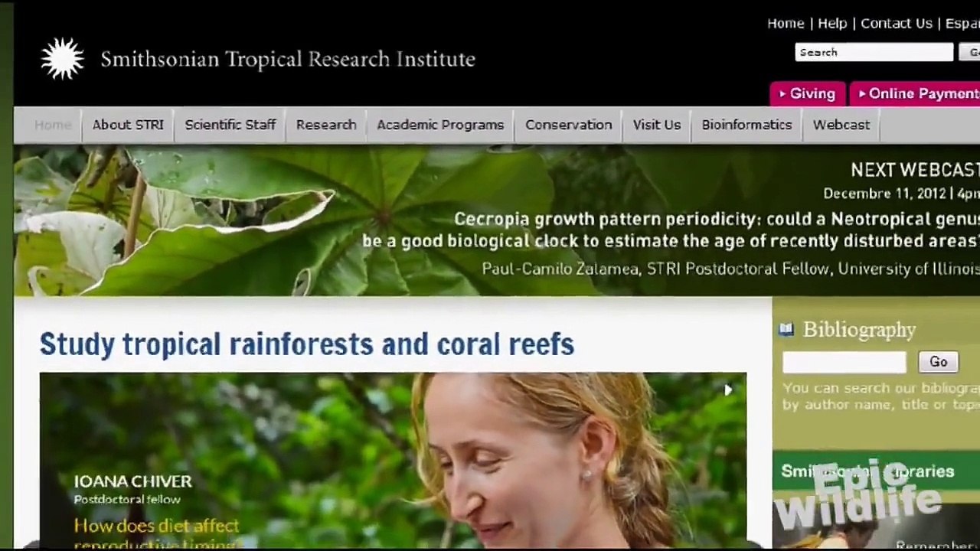Image resolution: width=980 pixels, height=551 pixels.
Task: Open the Research menu item
Action: coord(326,125)
